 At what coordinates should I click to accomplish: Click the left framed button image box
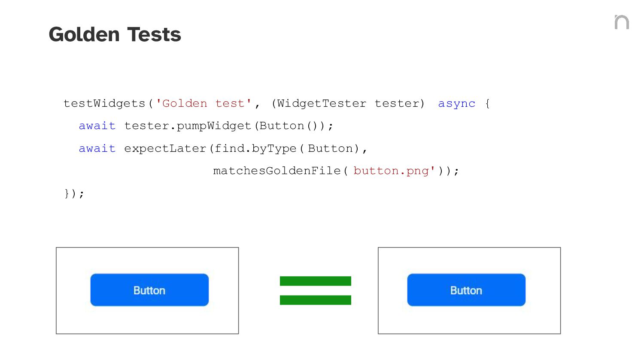(x=147, y=290)
